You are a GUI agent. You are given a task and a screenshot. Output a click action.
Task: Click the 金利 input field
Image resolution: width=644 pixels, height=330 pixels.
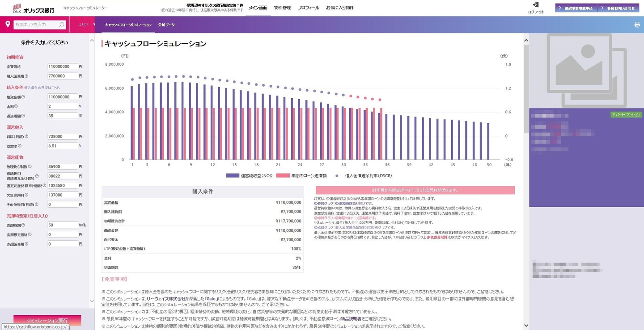[x=63, y=106]
